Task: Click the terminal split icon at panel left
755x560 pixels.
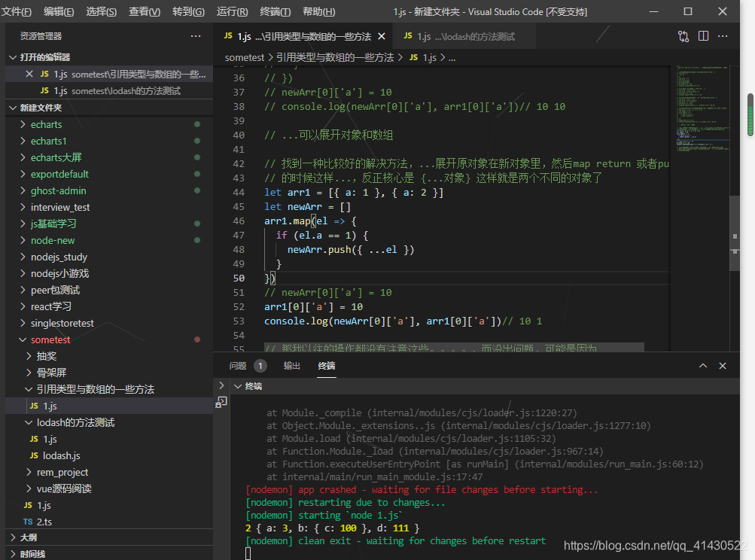Action: click(x=221, y=402)
